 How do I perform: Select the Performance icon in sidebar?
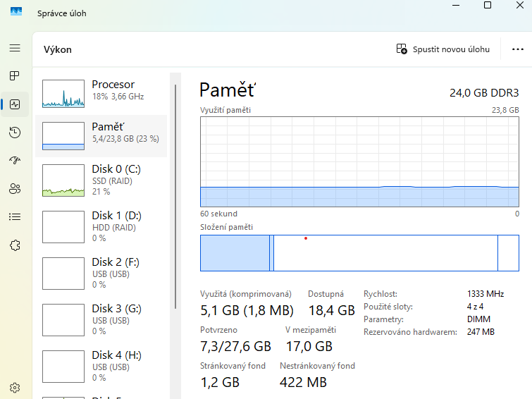coord(15,104)
